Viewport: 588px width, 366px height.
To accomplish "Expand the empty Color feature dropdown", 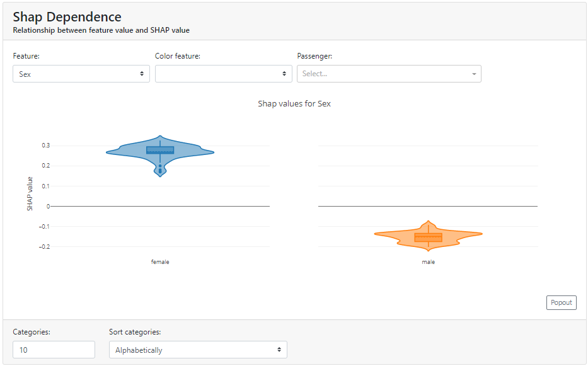I will 223,74.
